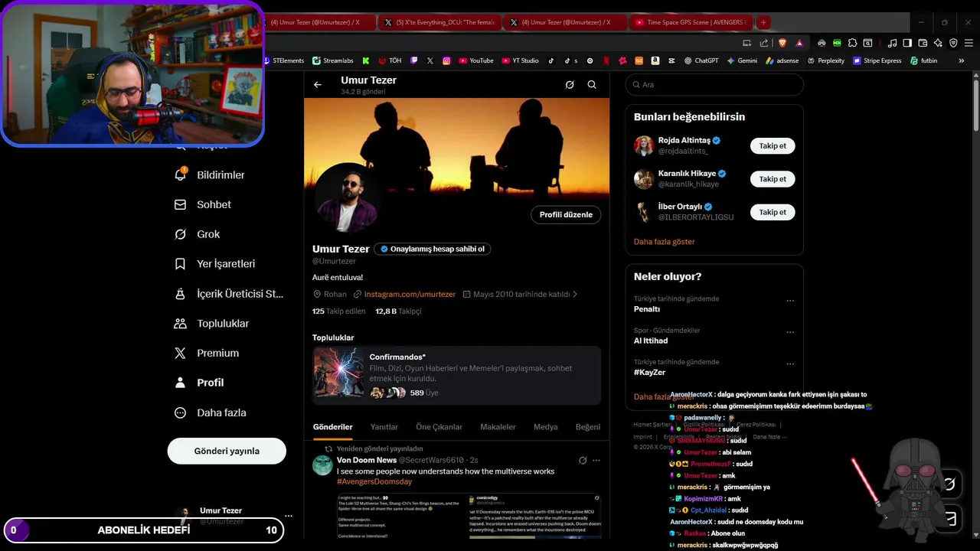Switch to X'te Everything_DCU browser tab
The width and height of the screenshot is (980, 551).
[x=439, y=22]
